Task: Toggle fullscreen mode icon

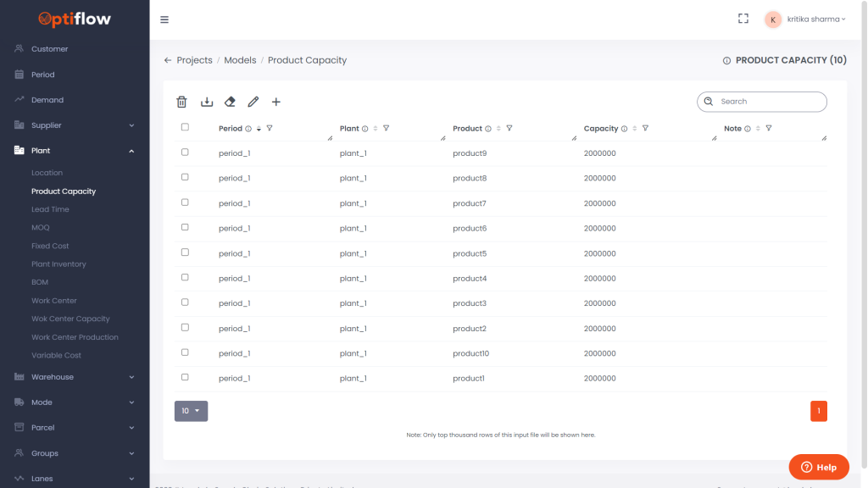Action: pyautogui.click(x=743, y=19)
